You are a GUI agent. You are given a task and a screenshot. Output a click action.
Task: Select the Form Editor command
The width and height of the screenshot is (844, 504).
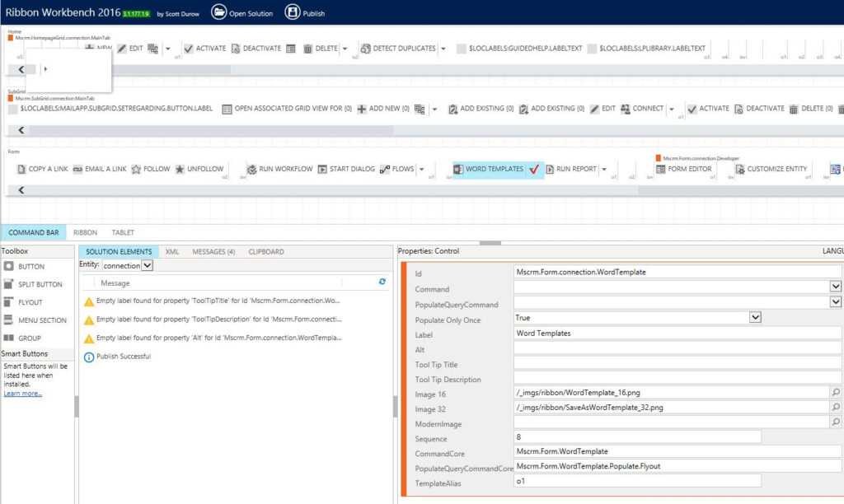pyautogui.click(x=689, y=169)
